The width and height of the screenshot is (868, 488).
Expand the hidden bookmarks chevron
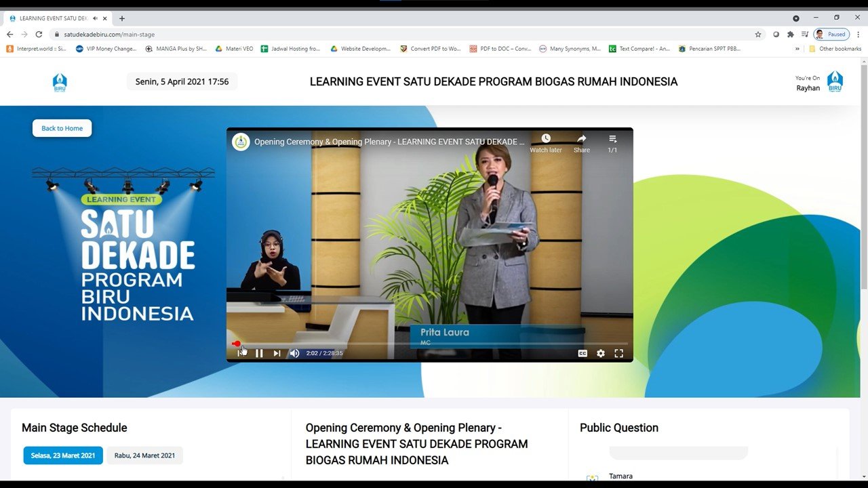(796, 49)
